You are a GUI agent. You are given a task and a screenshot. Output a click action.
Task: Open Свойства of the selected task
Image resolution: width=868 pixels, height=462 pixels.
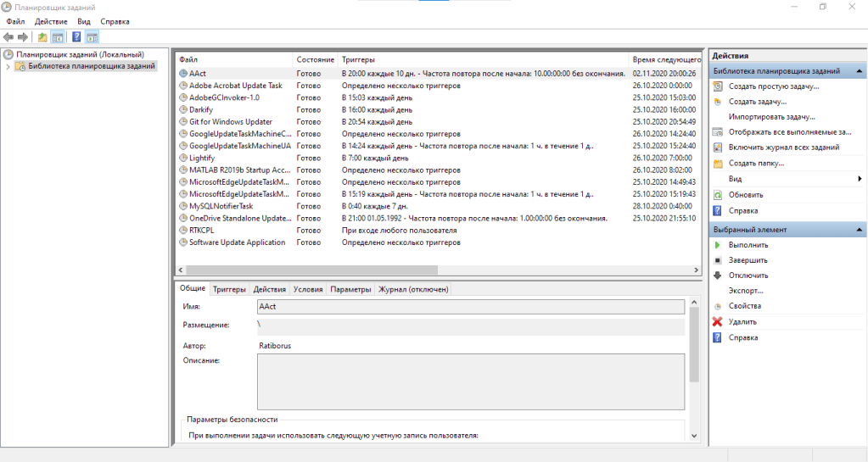click(744, 306)
